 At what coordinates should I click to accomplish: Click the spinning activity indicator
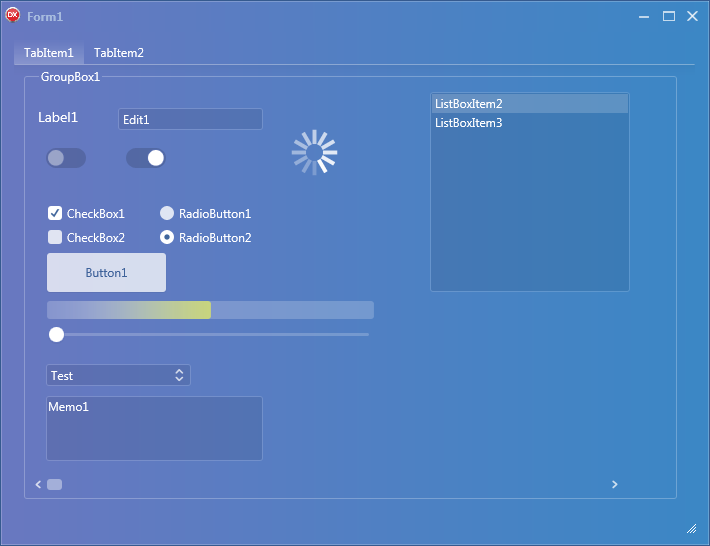315,152
